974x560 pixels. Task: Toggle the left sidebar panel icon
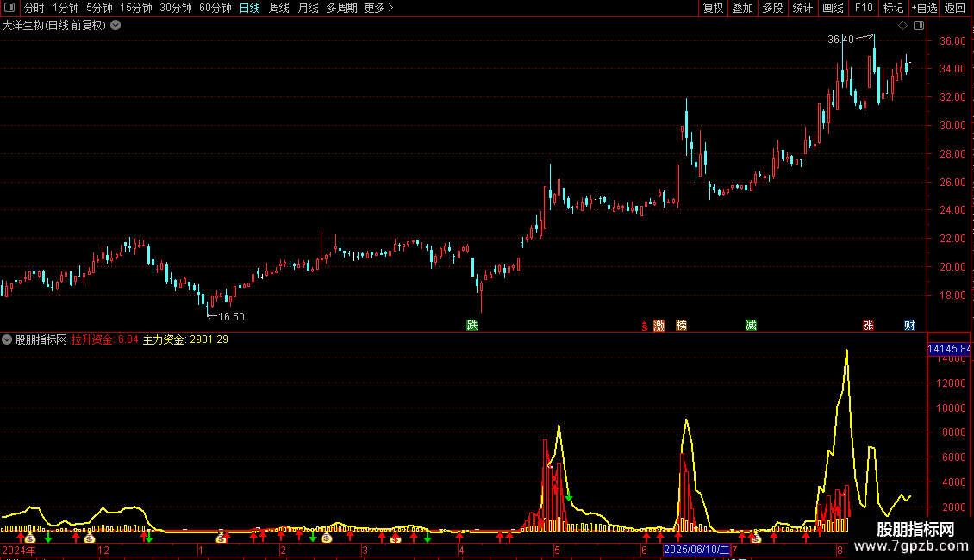tap(9, 8)
